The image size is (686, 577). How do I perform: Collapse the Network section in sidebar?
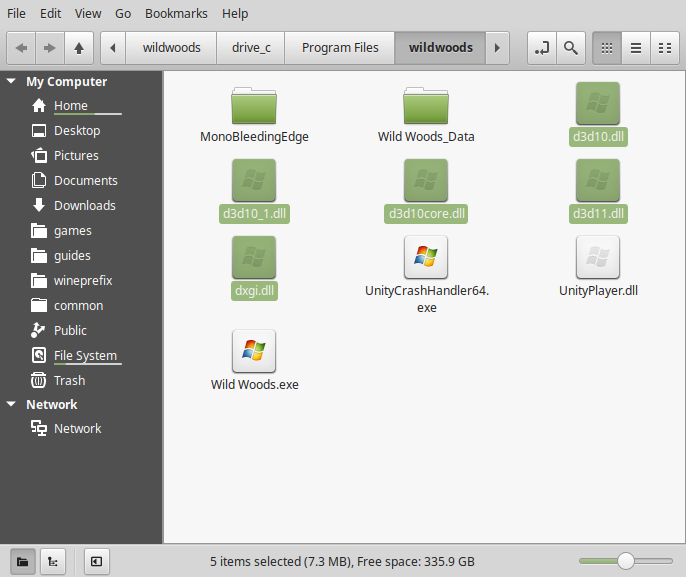click(11, 404)
